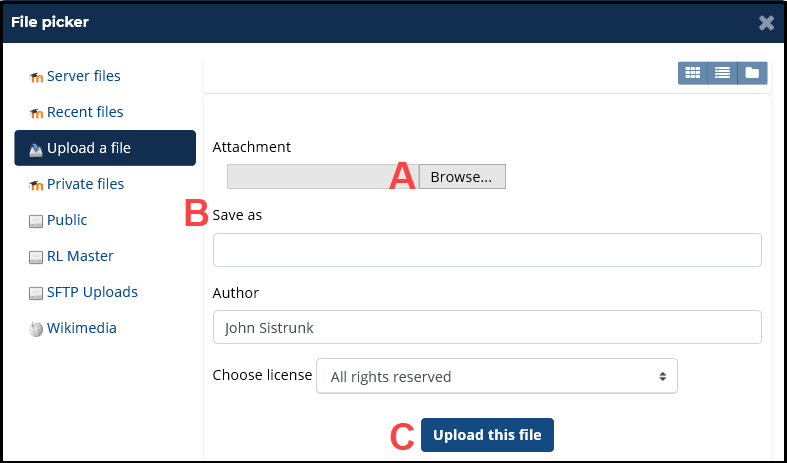Screen dimensions: 787x463
Task: Click the Wikimedia globe icon
Action: point(36,329)
